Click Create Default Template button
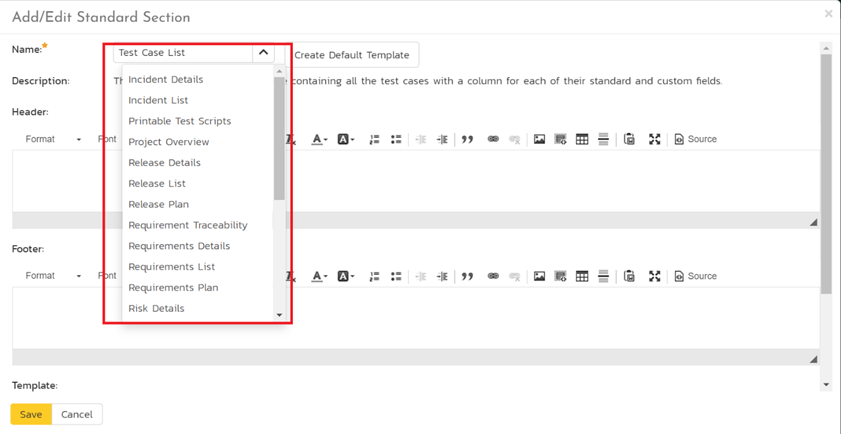 click(351, 55)
